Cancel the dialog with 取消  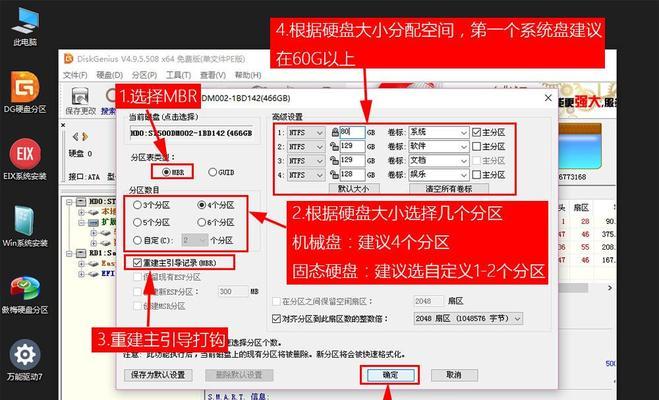(x=454, y=375)
